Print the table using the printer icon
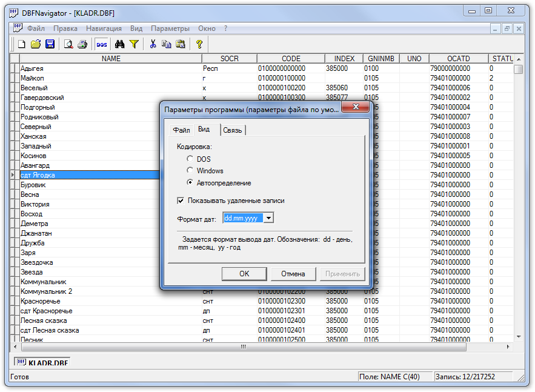This screenshot has height=392, width=535. (x=82, y=44)
